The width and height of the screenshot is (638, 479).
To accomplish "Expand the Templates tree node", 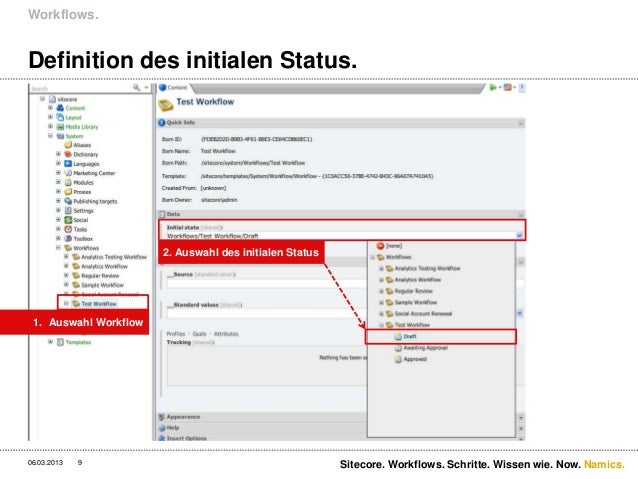I will (50, 342).
